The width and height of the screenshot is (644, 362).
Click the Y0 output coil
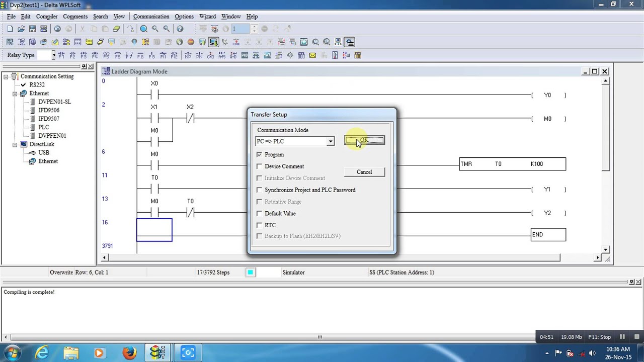point(548,95)
